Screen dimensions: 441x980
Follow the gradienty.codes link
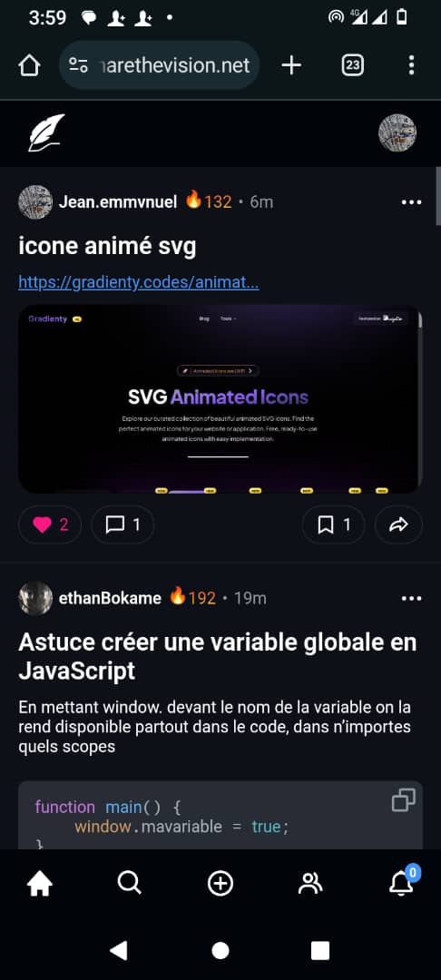tap(139, 282)
